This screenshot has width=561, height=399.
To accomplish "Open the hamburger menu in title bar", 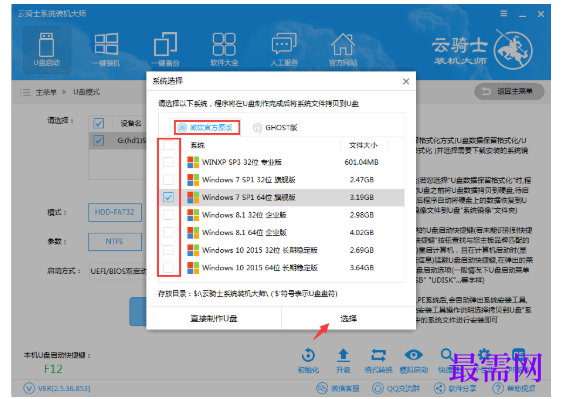I will point(504,14).
